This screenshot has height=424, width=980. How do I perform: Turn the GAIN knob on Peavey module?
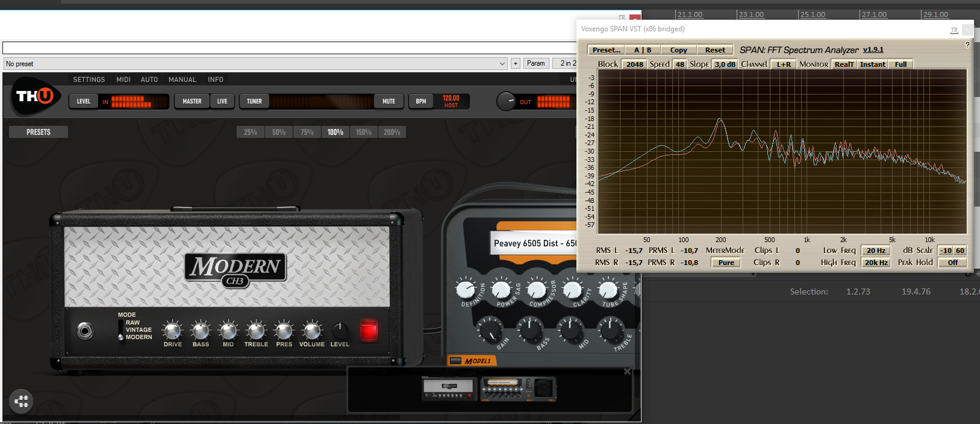point(490,330)
